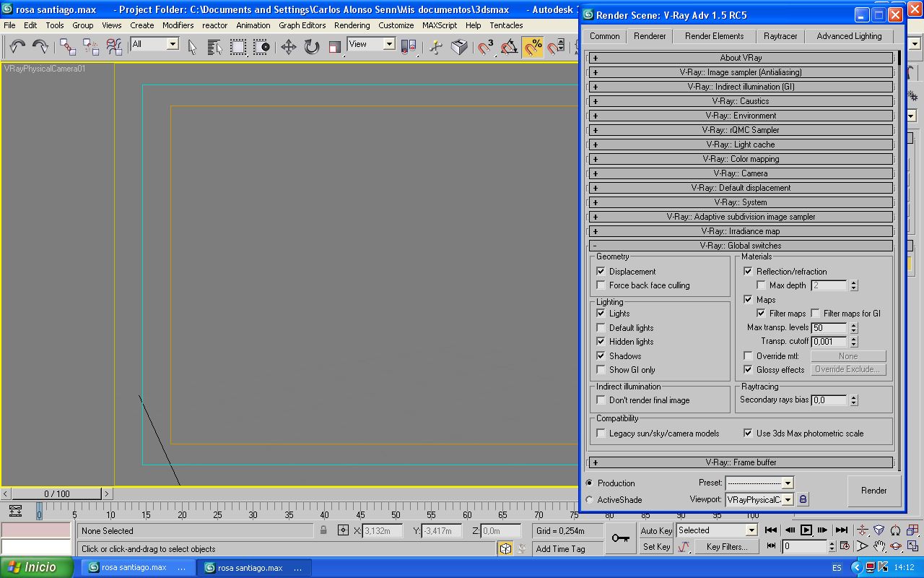Click Inicio start button
Image resolution: width=924 pixels, height=578 pixels.
(x=37, y=567)
